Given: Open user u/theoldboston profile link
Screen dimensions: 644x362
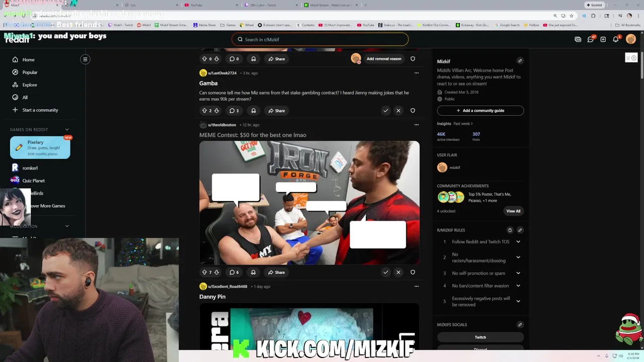Looking at the screenshot, I should 222,125.
